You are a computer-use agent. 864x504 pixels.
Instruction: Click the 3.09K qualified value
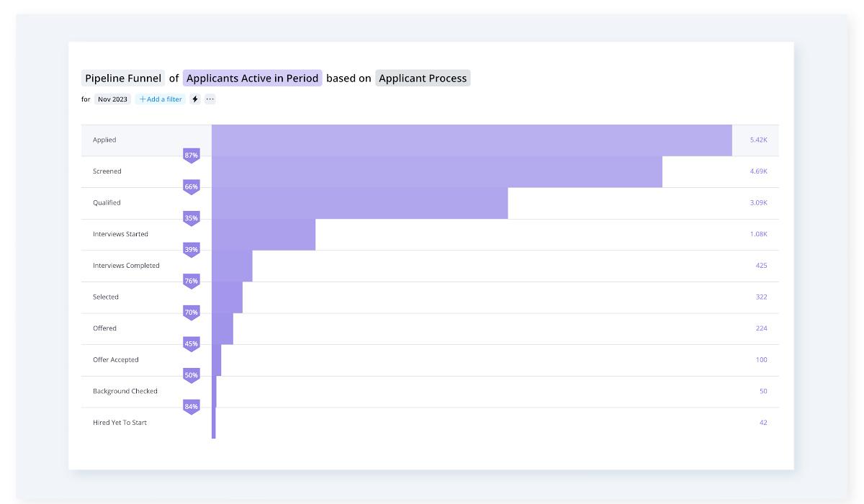point(758,203)
